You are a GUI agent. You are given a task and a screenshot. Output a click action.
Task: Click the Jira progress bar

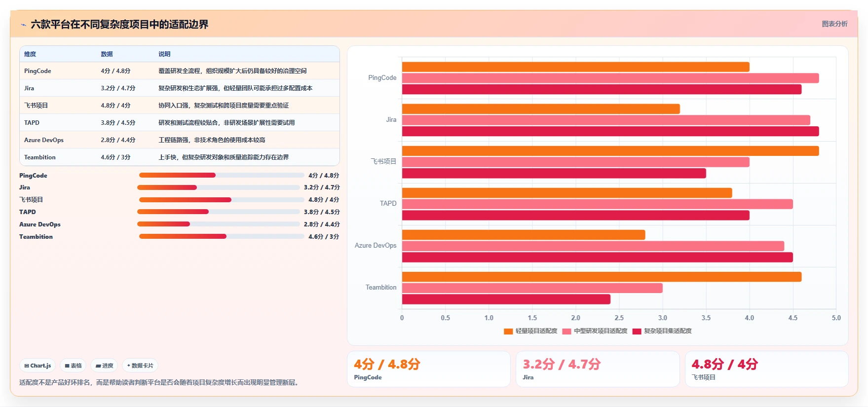[x=219, y=187]
